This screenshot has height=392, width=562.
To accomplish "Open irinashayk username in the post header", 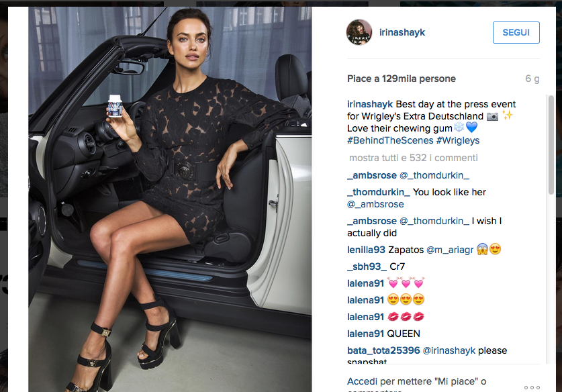I will coord(402,32).
